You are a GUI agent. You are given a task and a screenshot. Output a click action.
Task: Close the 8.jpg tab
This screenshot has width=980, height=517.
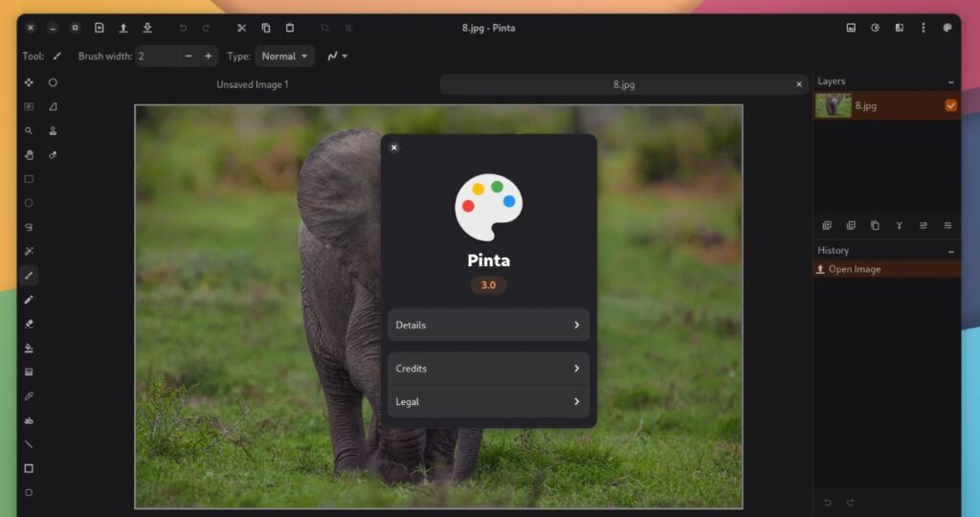[799, 84]
